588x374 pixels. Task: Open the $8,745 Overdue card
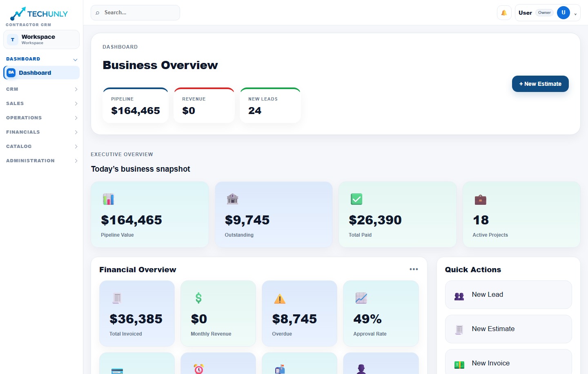click(x=299, y=314)
